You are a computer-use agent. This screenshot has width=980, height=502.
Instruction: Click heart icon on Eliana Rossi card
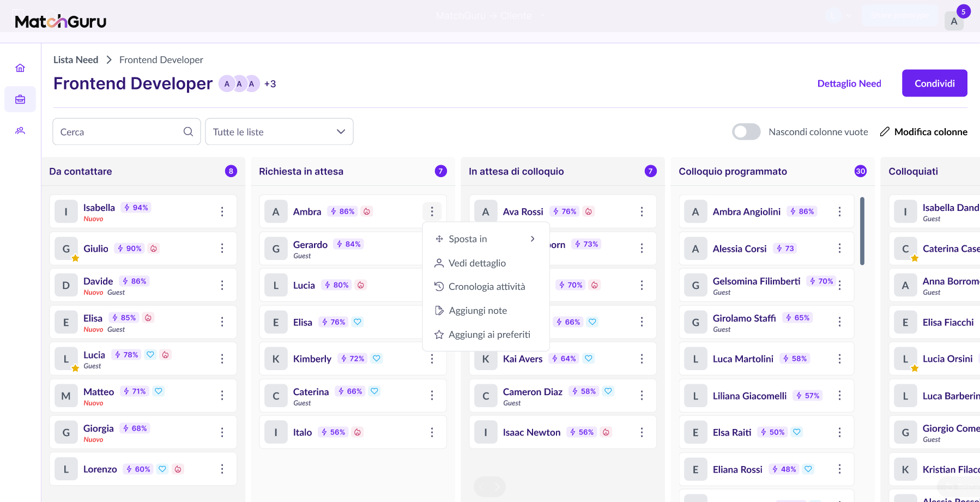coord(808,469)
